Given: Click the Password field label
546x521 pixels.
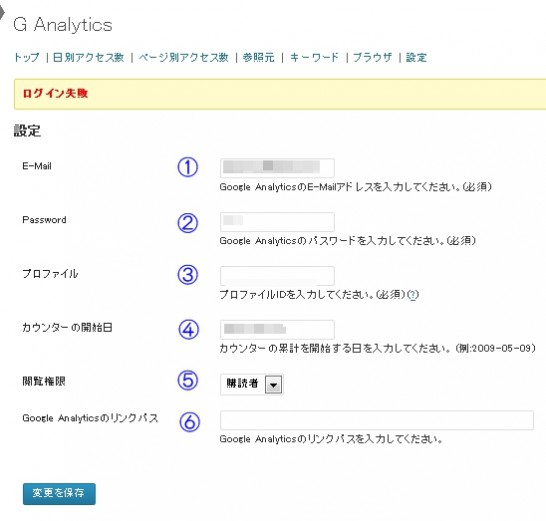Looking at the screenshot, I should click(x=44, y=220).
